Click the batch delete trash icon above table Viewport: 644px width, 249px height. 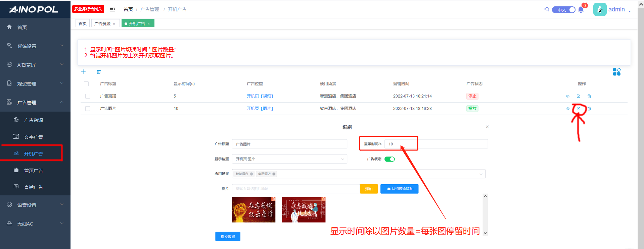(99, 72)
